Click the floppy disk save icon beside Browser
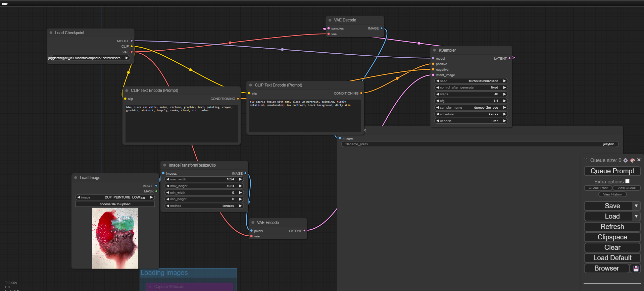Viewport: 644px width, 291px height. pos(636,269)
